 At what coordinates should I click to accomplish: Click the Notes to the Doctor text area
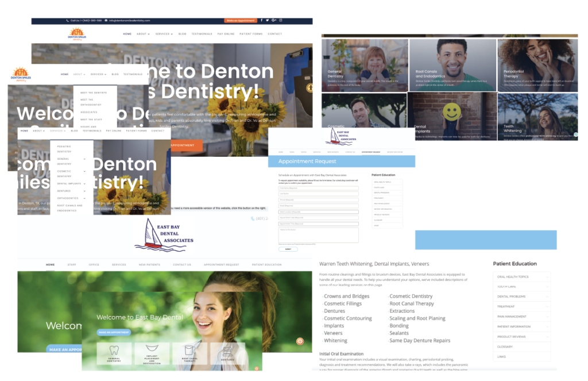pyautogui.click(x=318, y=235)
